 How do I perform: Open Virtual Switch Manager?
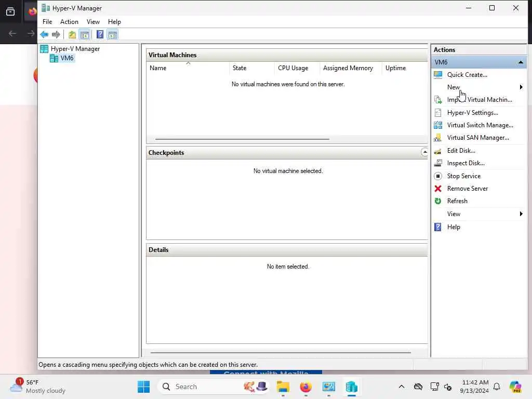(480, 125)
